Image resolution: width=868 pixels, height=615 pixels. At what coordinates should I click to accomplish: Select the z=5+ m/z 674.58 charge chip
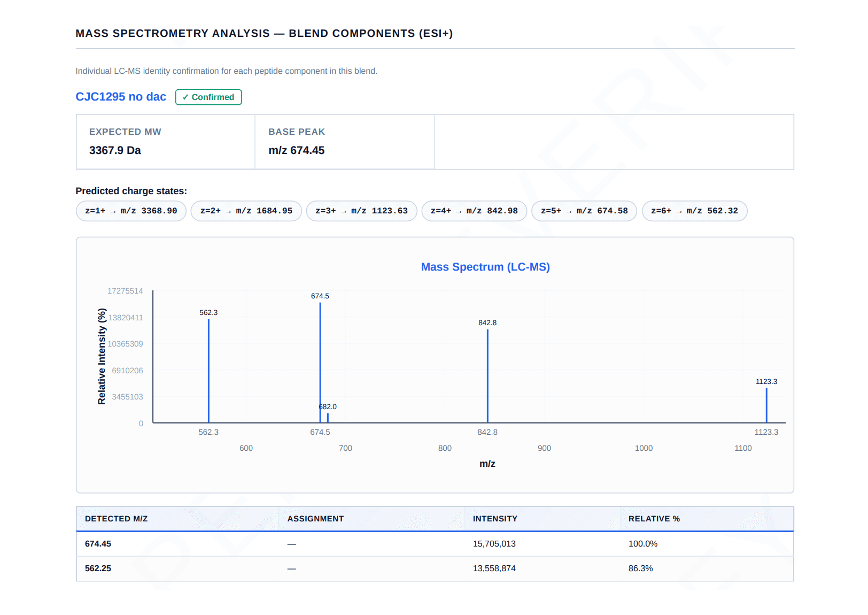[584, 211]
